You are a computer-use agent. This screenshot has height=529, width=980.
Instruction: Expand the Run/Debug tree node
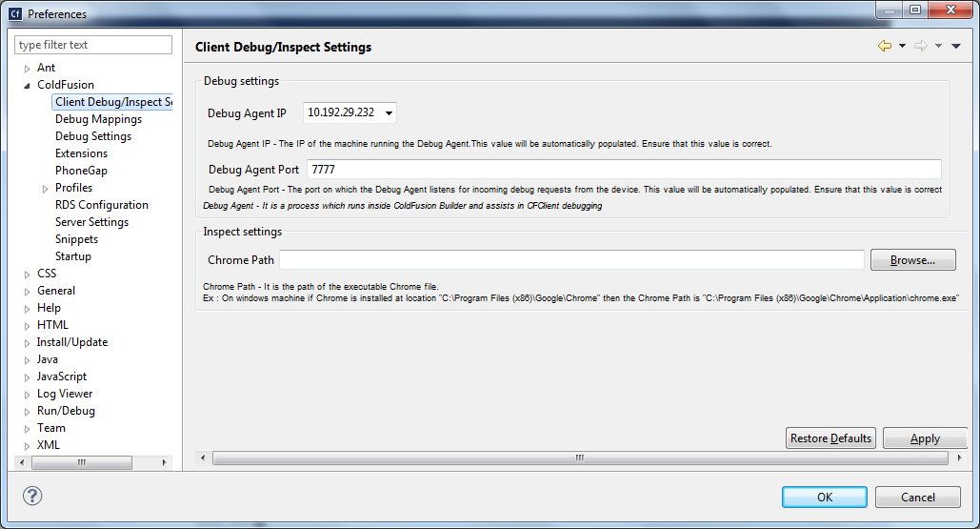tap(28, 411)
